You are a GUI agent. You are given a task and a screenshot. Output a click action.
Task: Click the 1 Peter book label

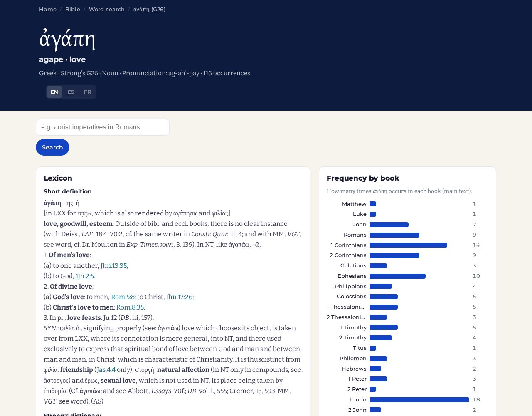pos(357,379)
